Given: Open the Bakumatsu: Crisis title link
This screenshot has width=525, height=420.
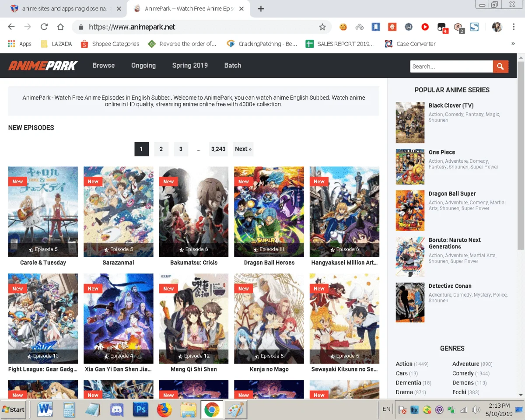Looking at the screenshot, I should click(x=194, y=262).
